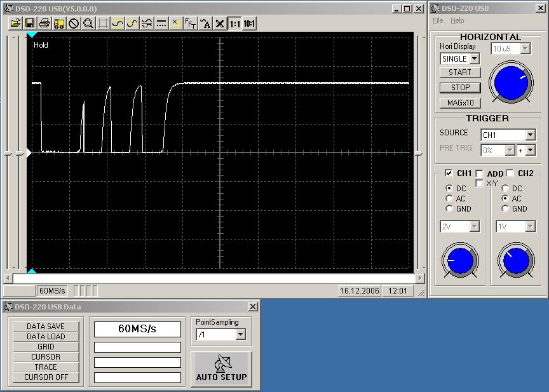This screenshot has width=549, height=392.
Task: Select the 10:1 probe ratio
Action: [249, 24]
